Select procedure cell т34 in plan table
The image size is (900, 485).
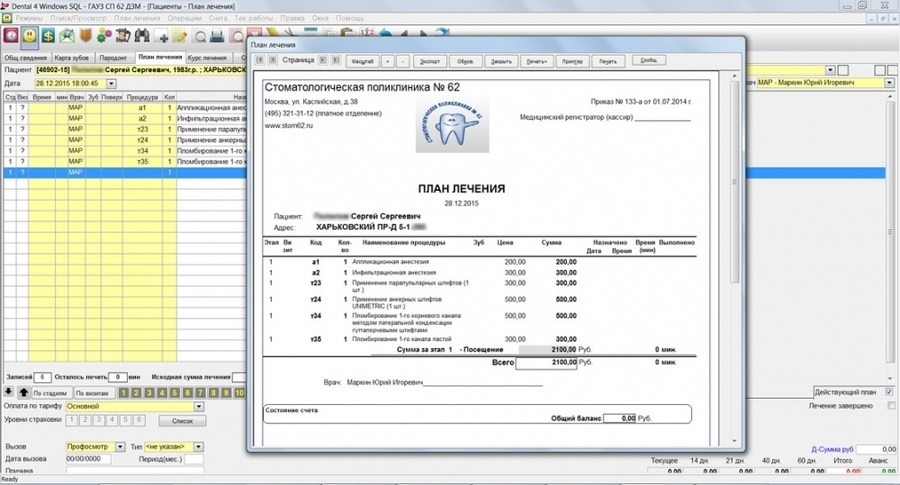[142, 151]
